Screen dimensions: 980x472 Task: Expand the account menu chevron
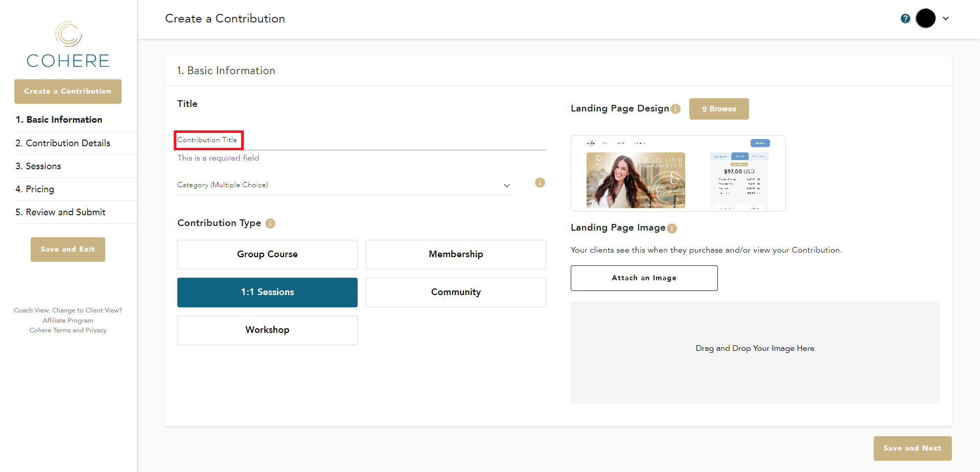click(946, 18)
